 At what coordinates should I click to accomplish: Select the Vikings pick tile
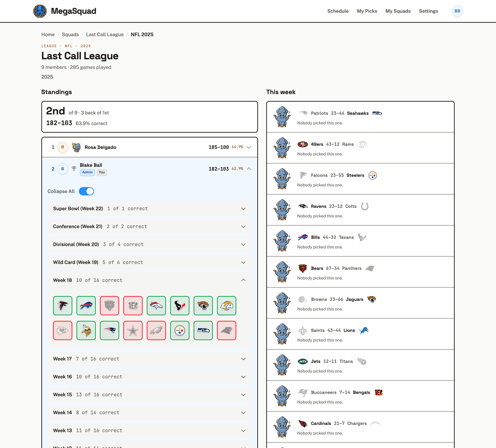(86, 330)
